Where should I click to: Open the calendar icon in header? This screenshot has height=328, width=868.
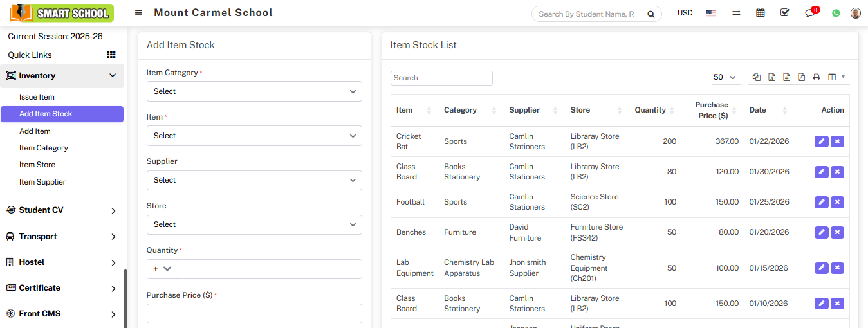pos(761,13)
